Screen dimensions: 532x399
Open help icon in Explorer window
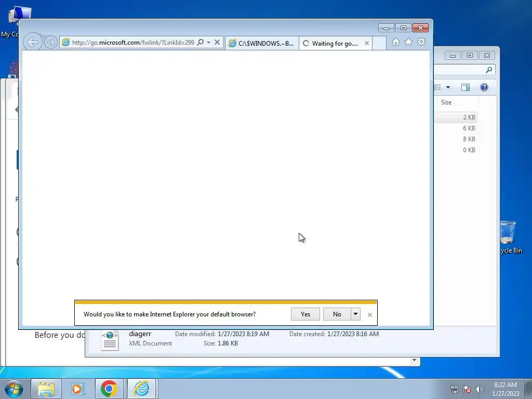pos(484,87)
